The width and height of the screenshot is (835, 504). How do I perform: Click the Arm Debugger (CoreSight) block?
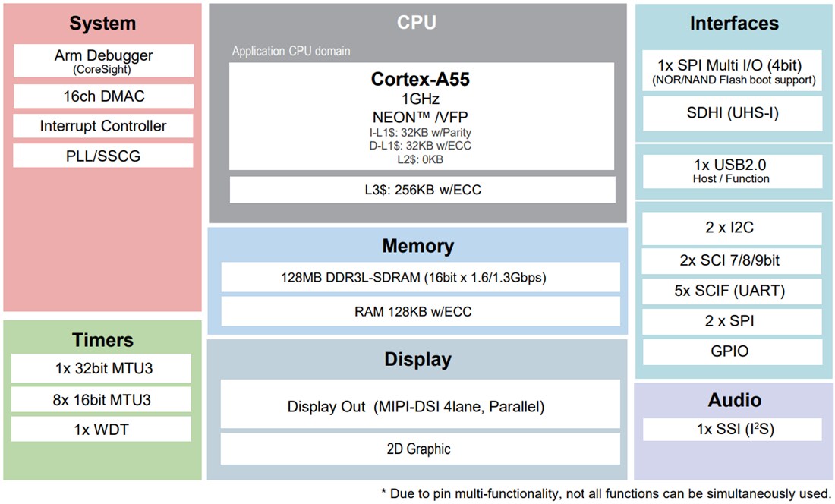click(103, 61)
